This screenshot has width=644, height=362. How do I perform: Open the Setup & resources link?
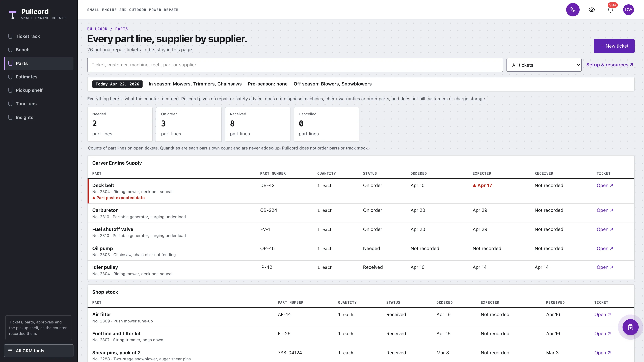[x=609, y=65]
